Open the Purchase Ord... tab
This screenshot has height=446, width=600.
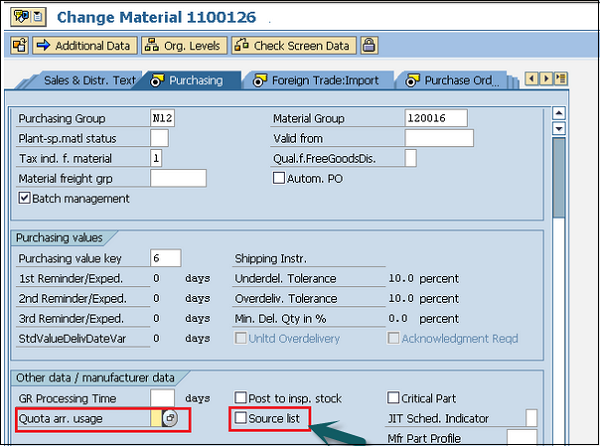click(453, 80)
